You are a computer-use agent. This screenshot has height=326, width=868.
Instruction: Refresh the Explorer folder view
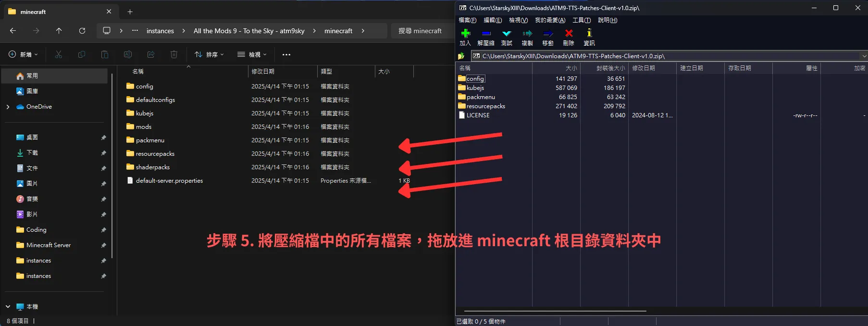point(82,31)
